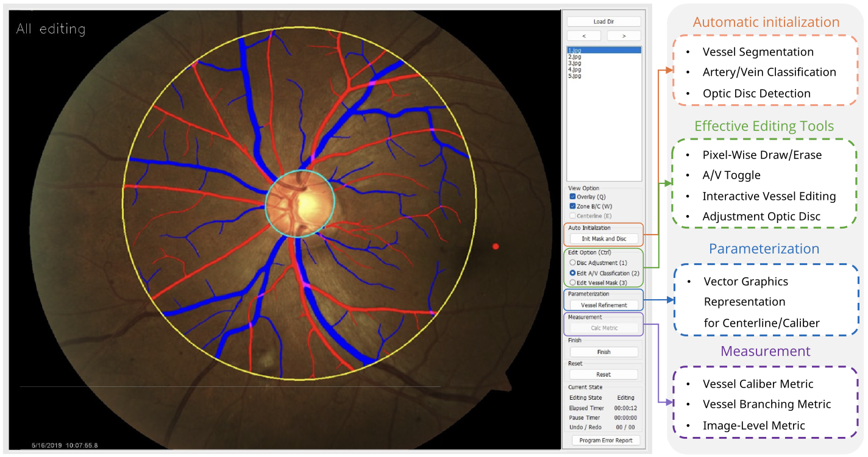Screen dimensions: 868x457
Task: Go to next image with > button
Action: click(x=624, y=36)
